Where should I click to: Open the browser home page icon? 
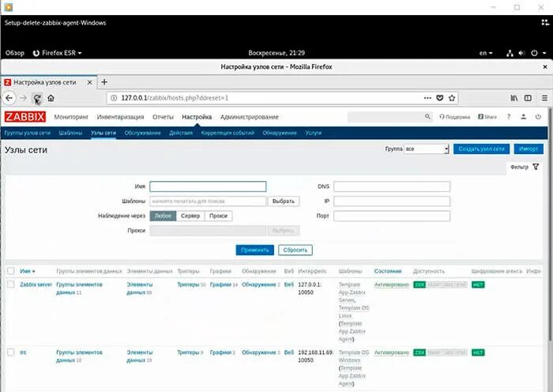pyautogui.click(x=51, y=98)
